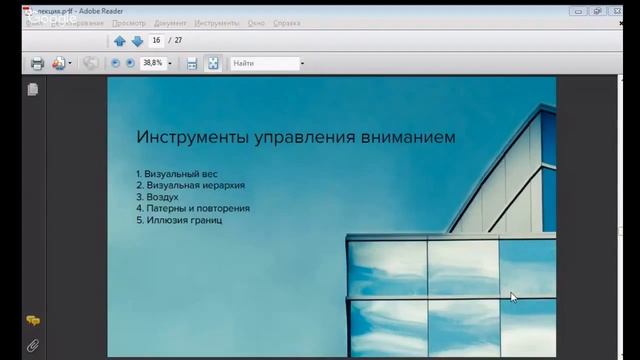Click the zoom value field showing 38,8%

(x=153, y=63)
